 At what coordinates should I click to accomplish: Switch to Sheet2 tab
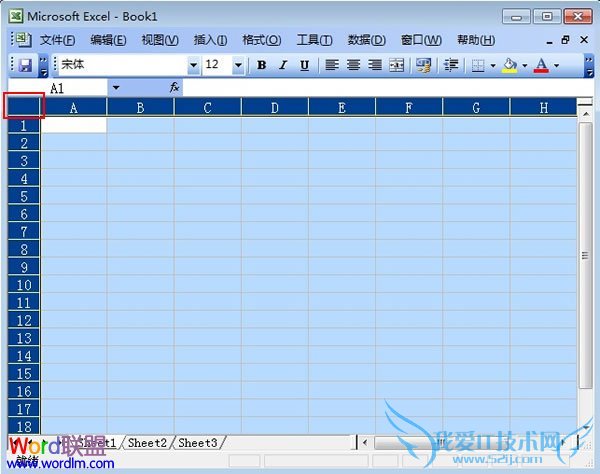tap(147, 443)
